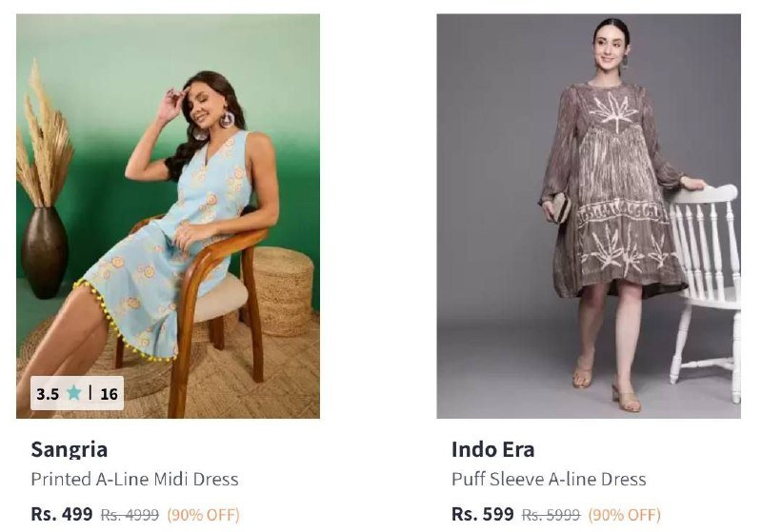The width and height of the screenshot is (762, 532).
Task: Click the white chair in Indo Era photo
Action: 706,291
